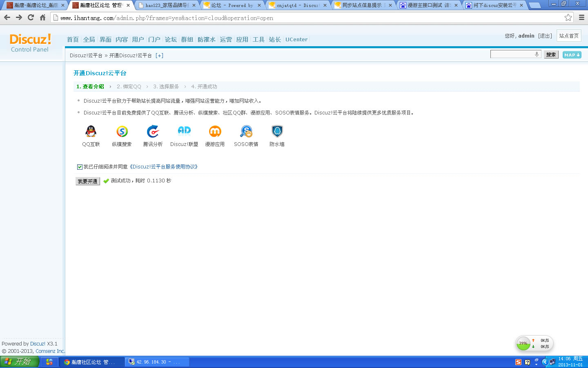Image resolution: width=588 pixels, height=368 pixels.
Task: Click step label 2. 绑定QQ
Action: (x=129, y=87)
